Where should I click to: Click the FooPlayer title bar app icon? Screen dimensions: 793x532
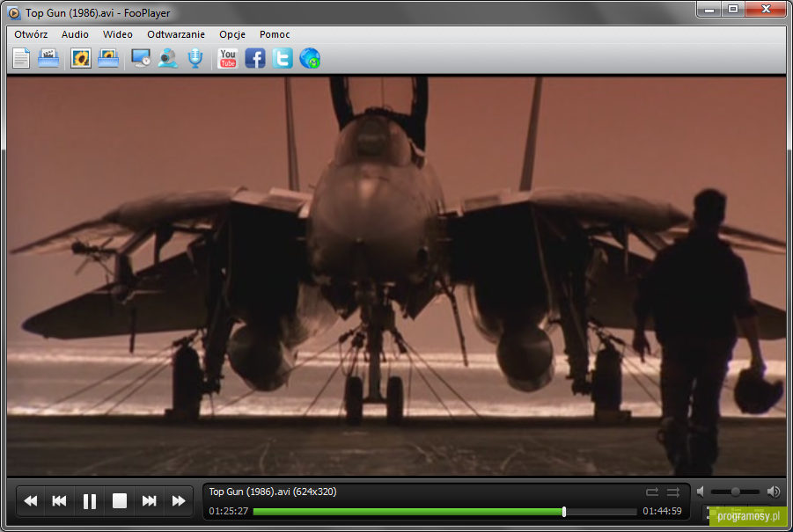(14, 12)
